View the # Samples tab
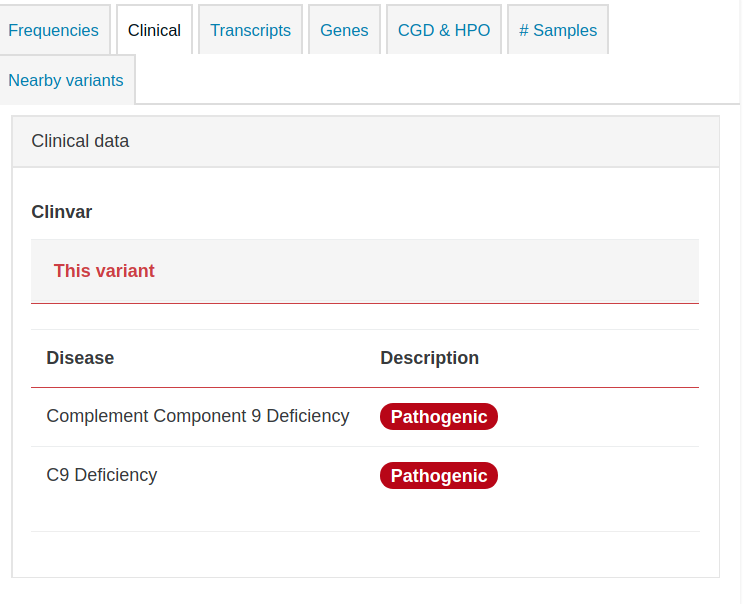Image resolution: width=756 pixels, height=604 pixels. (558, 30)
